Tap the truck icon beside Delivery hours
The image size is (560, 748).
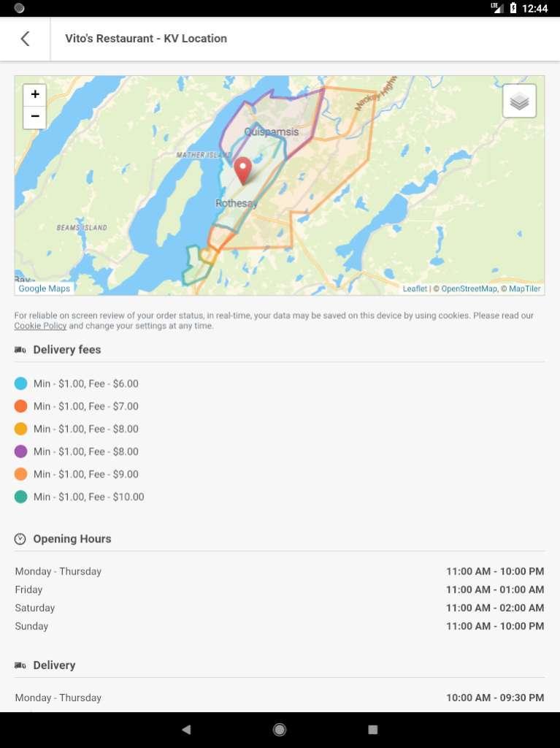pos(20,665)
